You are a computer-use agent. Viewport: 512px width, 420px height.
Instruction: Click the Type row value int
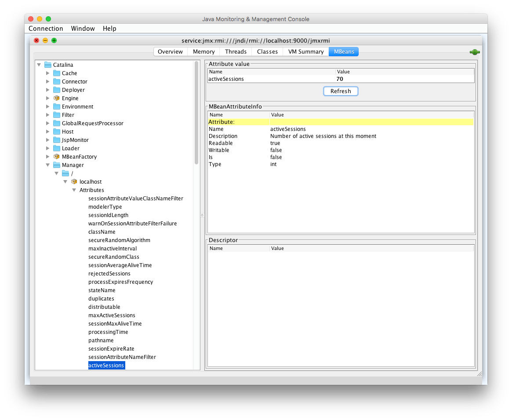click(273, 164)
